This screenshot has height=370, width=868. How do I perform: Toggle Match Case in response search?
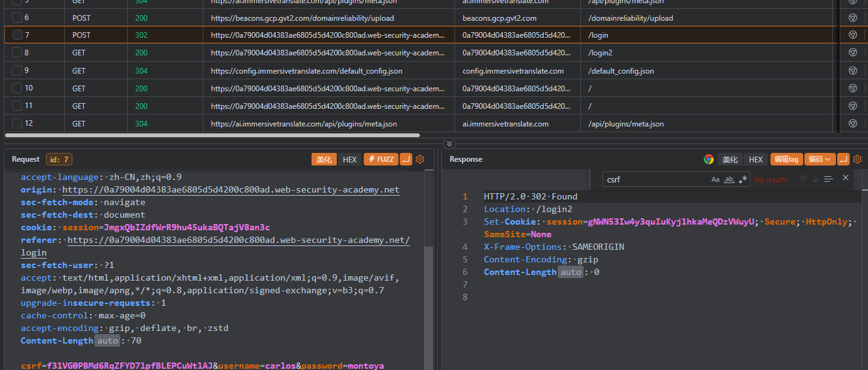715,179
